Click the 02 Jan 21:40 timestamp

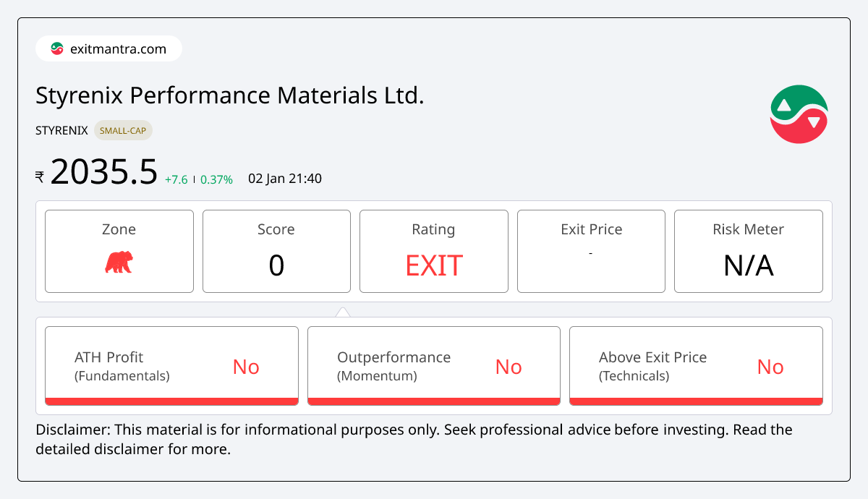pyautogui.click(x=284, y=178)
